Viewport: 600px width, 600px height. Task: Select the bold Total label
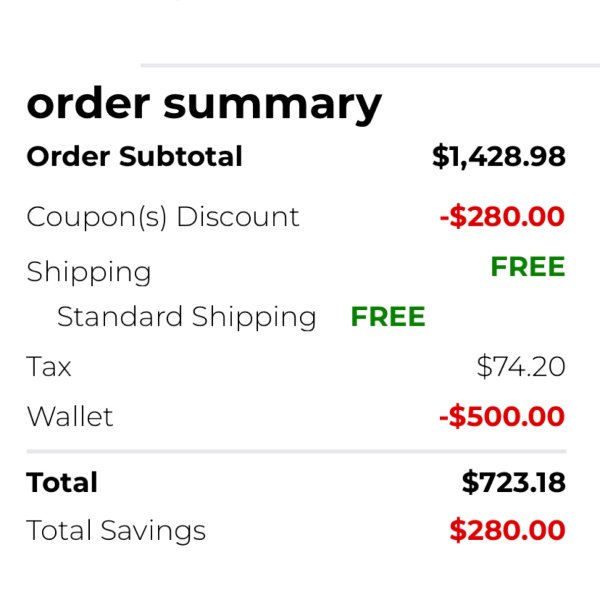(x=62, y=482)
